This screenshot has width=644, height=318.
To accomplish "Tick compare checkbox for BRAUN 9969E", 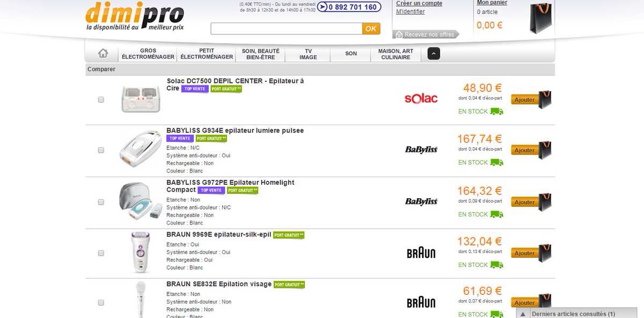I will click(101, 253).
